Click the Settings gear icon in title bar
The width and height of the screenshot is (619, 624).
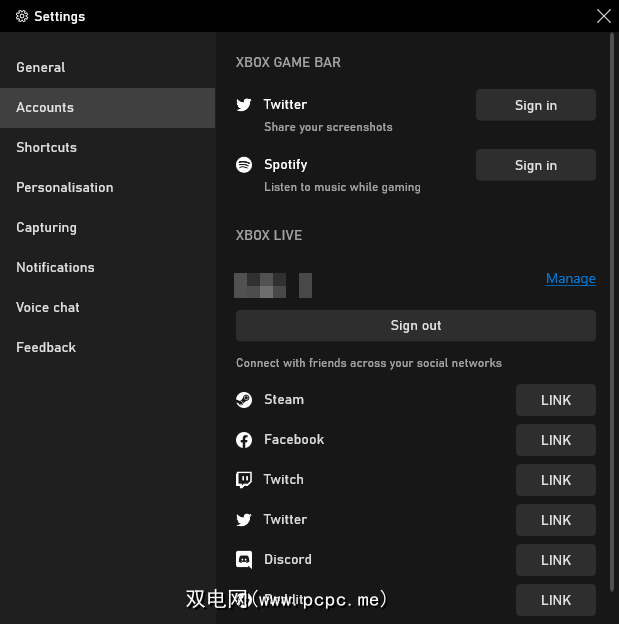point(22,16)
